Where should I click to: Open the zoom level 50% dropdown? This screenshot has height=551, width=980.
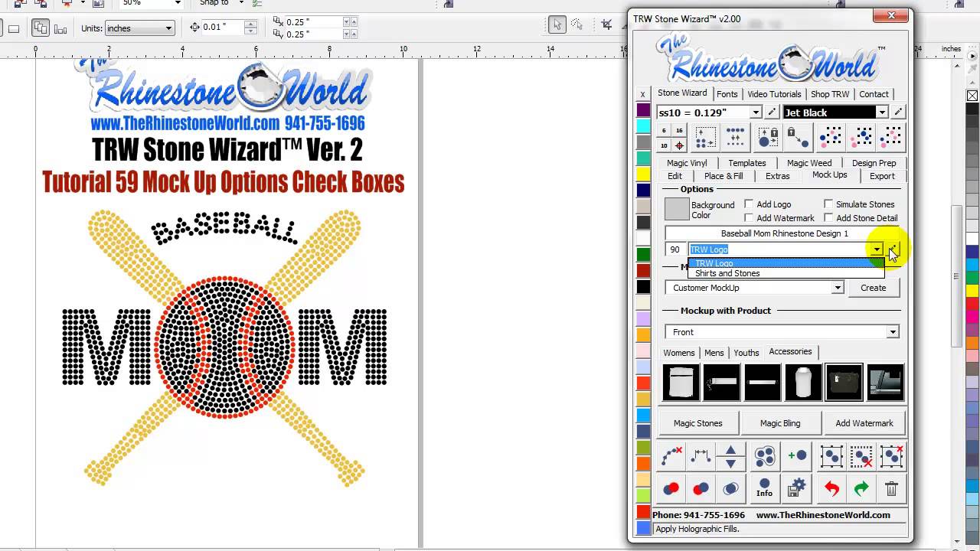pos(178,3)
